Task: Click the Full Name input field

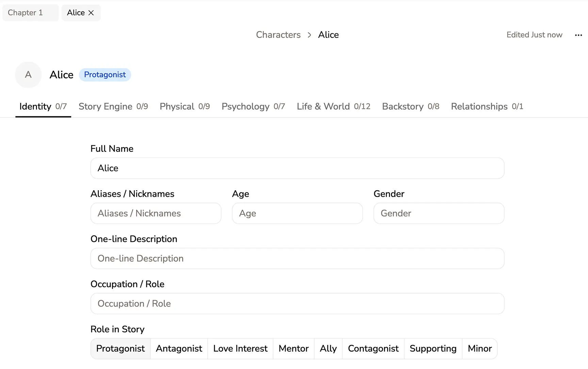Action: pyautogui.click(x=297, y=168)
